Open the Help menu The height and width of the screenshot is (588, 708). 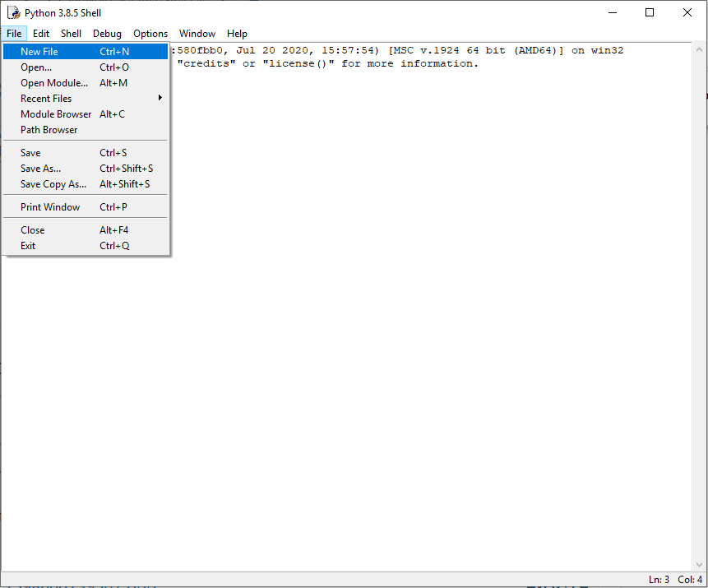tap(237, 34)
